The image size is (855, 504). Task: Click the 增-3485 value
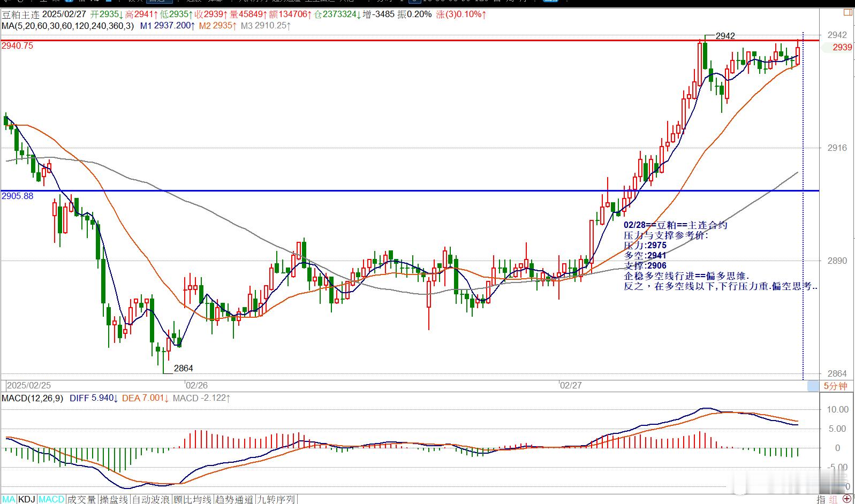[x=379, y=14]
